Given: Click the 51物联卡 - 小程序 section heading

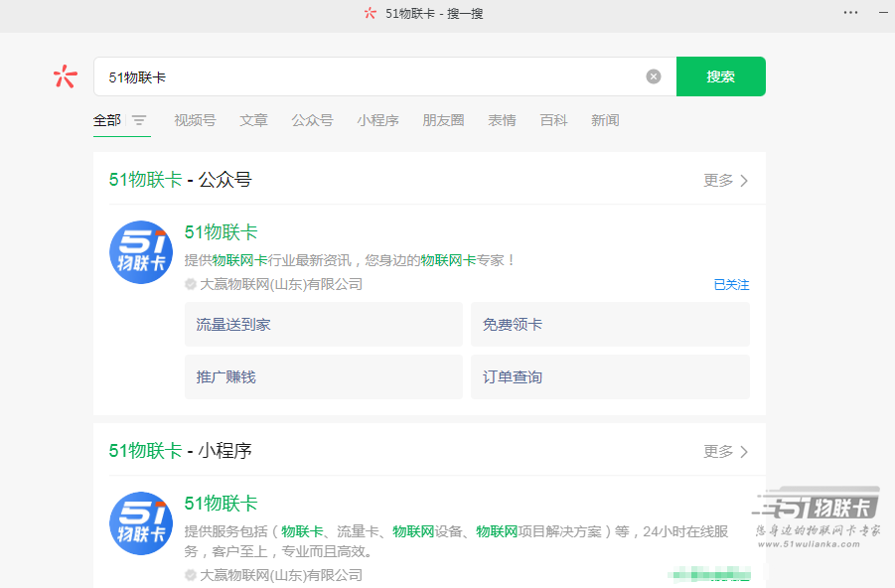Looking at the screenshot, I should pos(181,451).
